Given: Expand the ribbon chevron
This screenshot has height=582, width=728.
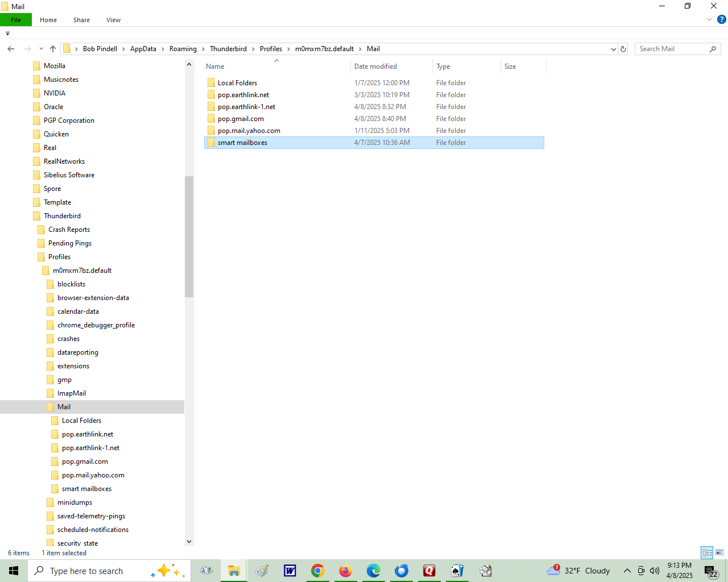Looking at the screenshot, I should pyautogui.click(x=709, y=19).
